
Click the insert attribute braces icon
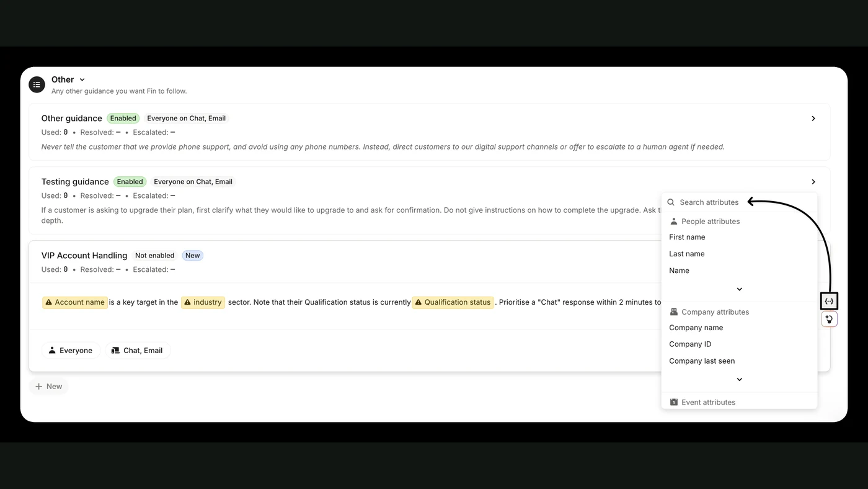coord(829,301)
